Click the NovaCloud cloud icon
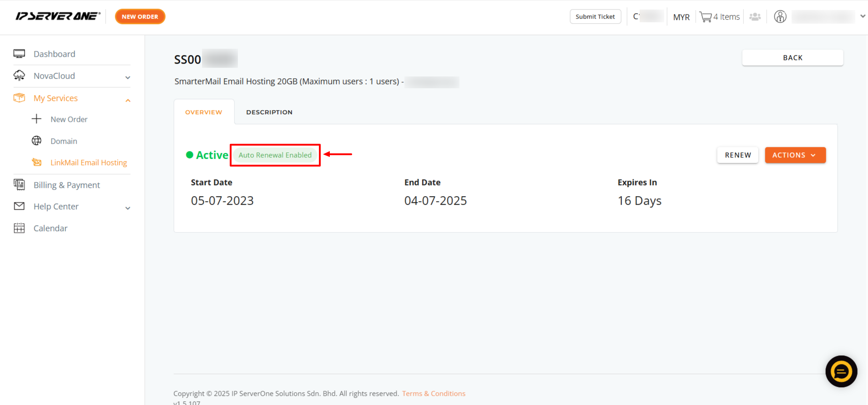This screenshot has height=405, width=868. (19, 76)
